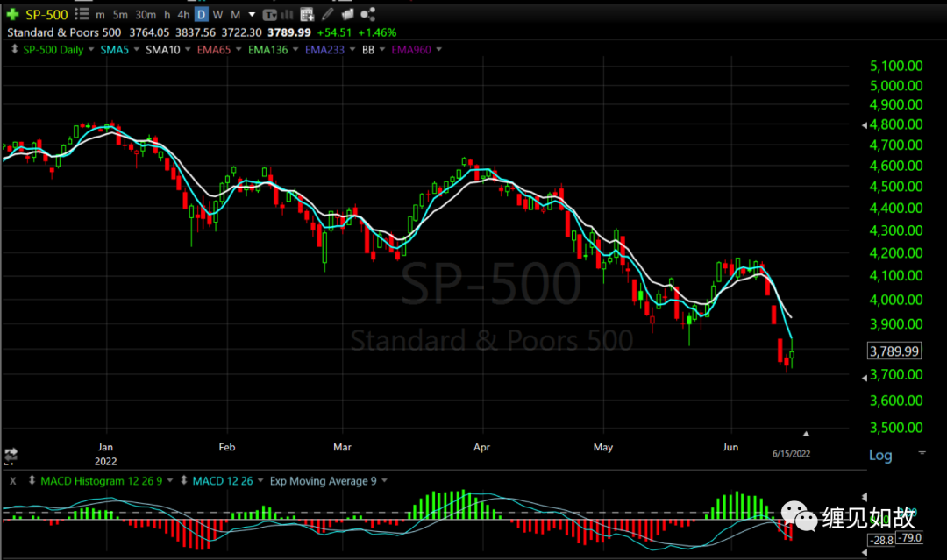Close the MACD pane with the X
Screen dimensions: 947x560
[x=12, y=481]
